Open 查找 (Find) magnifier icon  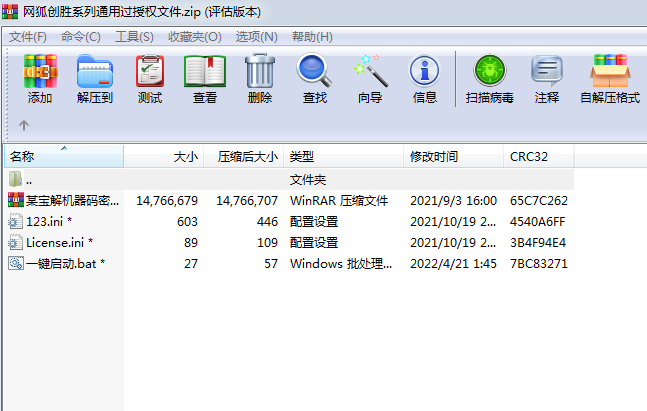[314, 78]
